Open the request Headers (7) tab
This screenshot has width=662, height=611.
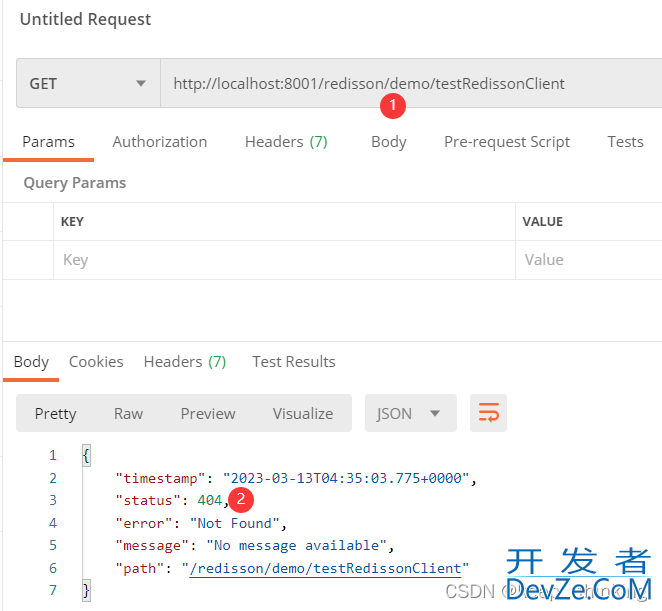click(x=286, y=142)
